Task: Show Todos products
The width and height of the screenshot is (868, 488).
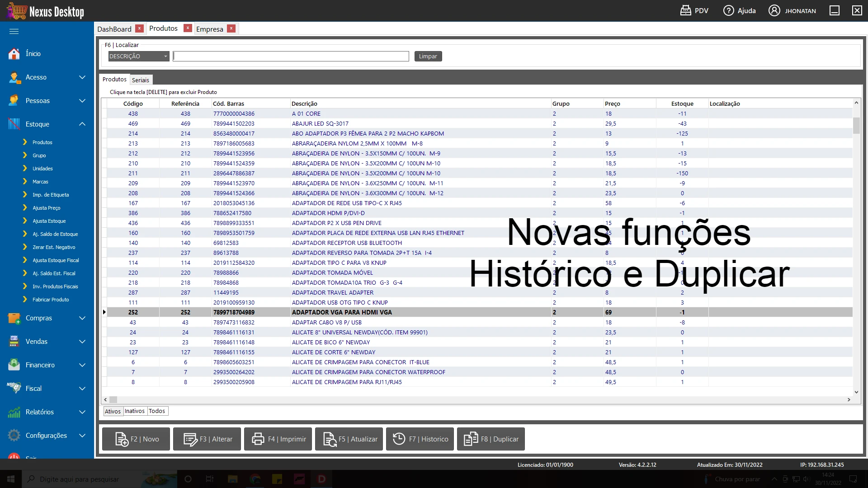Action: coord(156,411)
